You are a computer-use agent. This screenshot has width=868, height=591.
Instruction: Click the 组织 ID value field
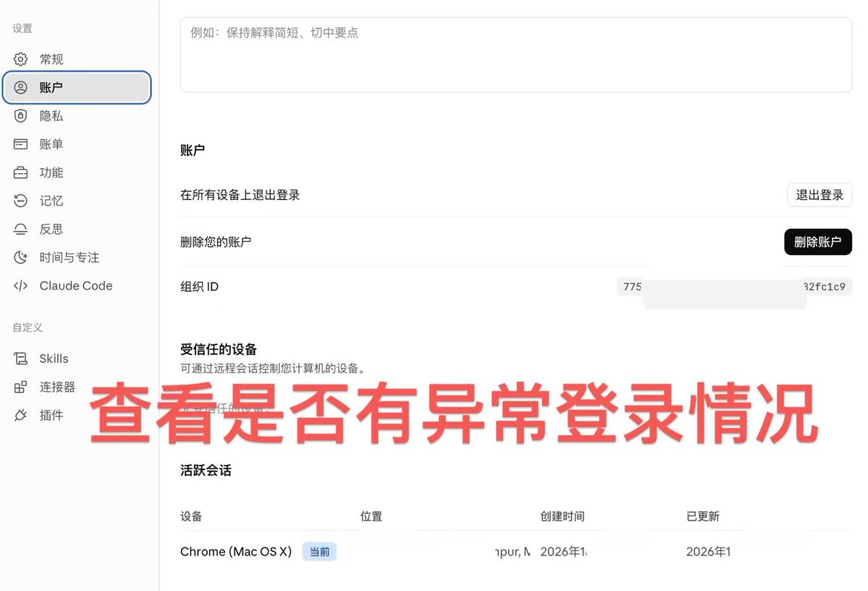[x=734, y=287]
